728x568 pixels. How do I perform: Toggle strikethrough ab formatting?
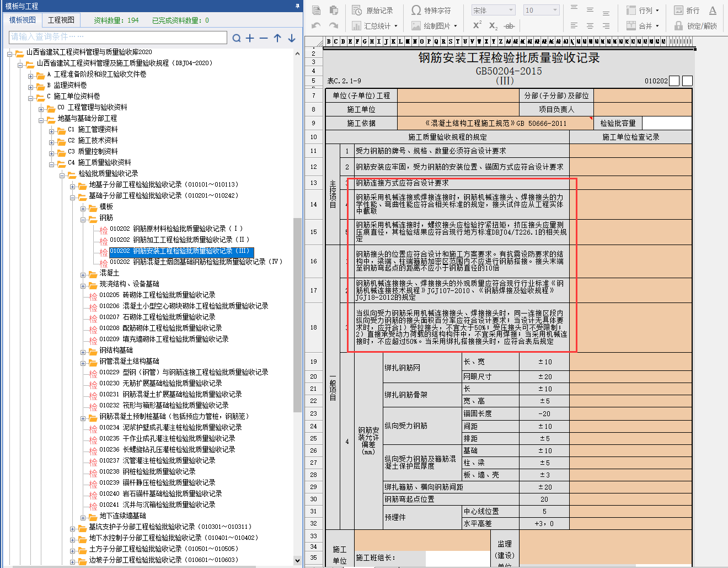(x=509, y=26)
